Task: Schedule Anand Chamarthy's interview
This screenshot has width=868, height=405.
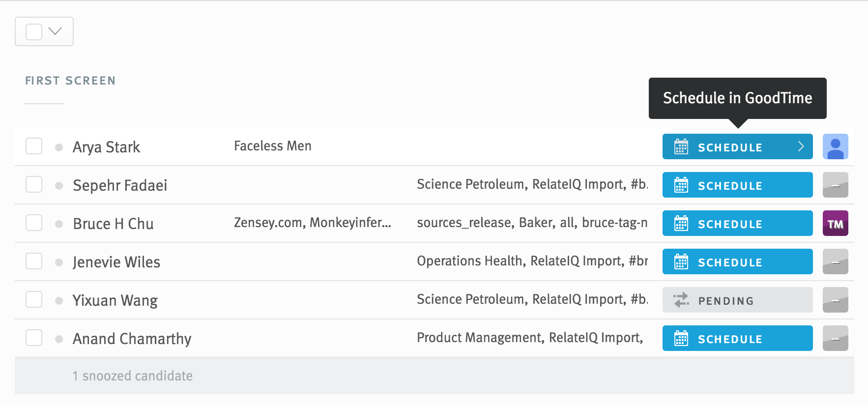Action: coord(737,338)
